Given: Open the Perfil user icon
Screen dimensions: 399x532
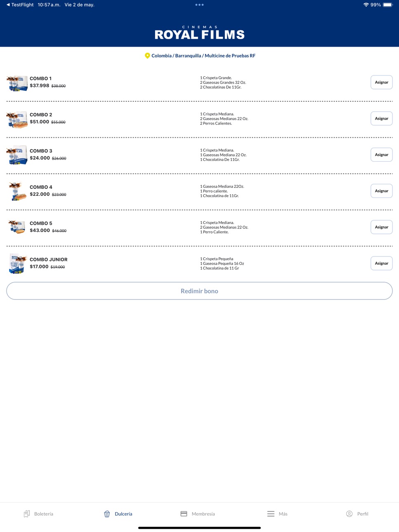Looking at the screenshot, I should [349, 513].
